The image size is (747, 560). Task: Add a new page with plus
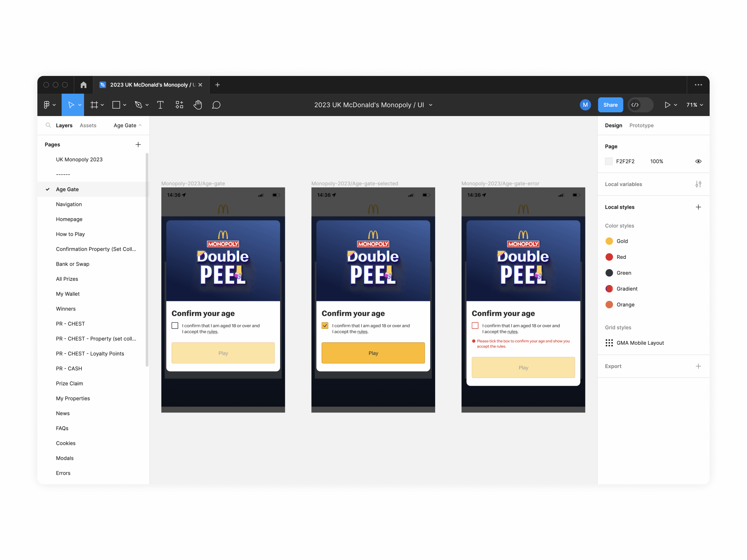[138, 144]
